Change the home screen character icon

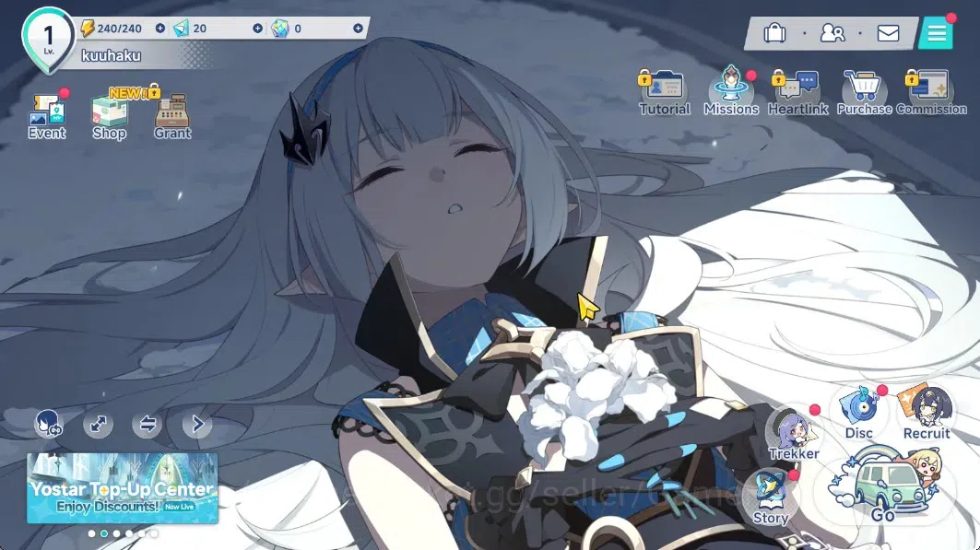click(x=48, y=424)
